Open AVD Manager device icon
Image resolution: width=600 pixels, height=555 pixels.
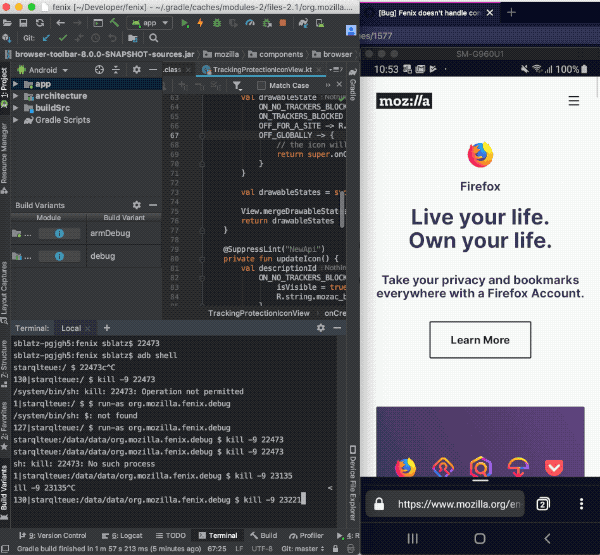click(x=320, y=23)
